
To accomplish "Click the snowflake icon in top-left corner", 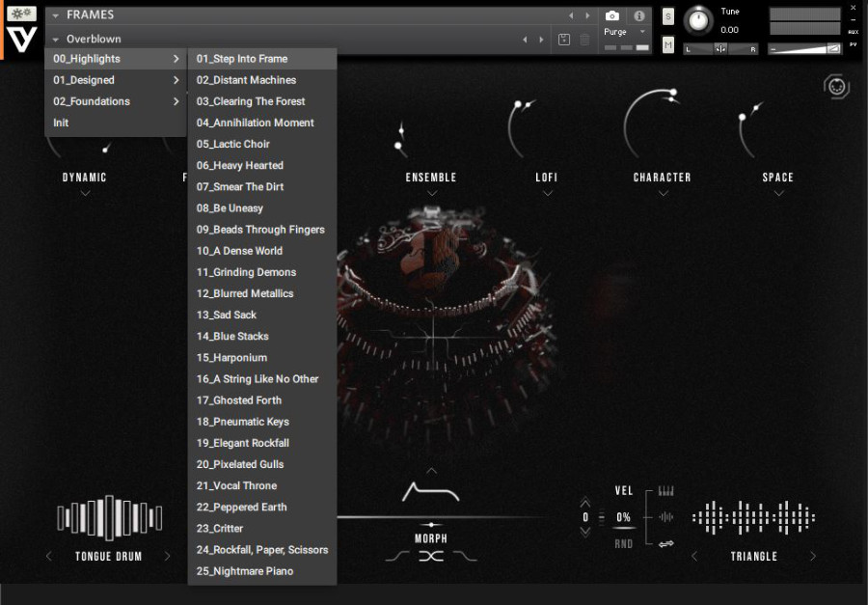I will point(20,14).
